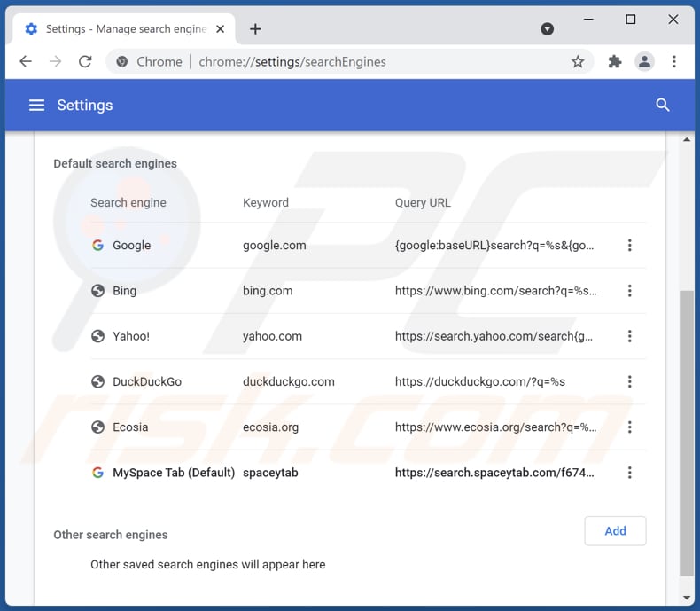Click the Keyword column header
700x611 pixels.
266,203
